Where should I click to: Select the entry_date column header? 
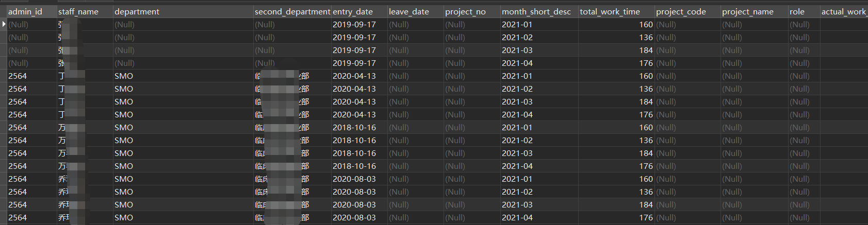coord(359,11)
